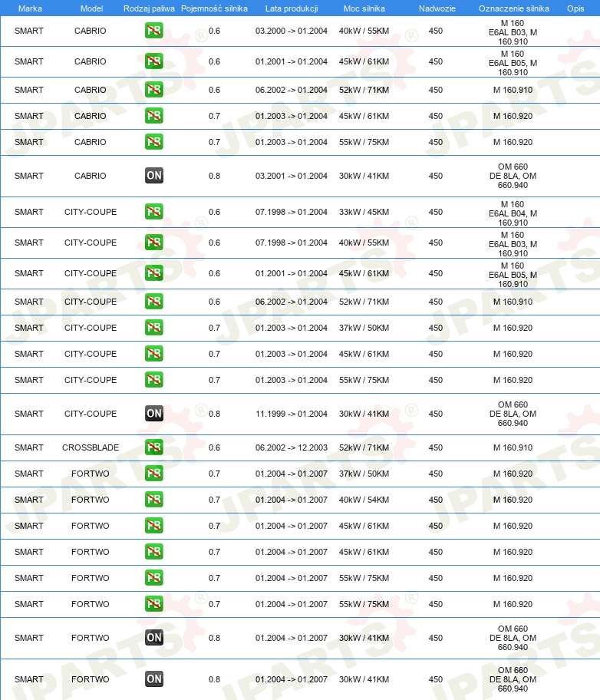Click 52kW / 71KM in Crossblade row
Screen dimensions: 600x700
pyautogui.click(x=364, y=447)
